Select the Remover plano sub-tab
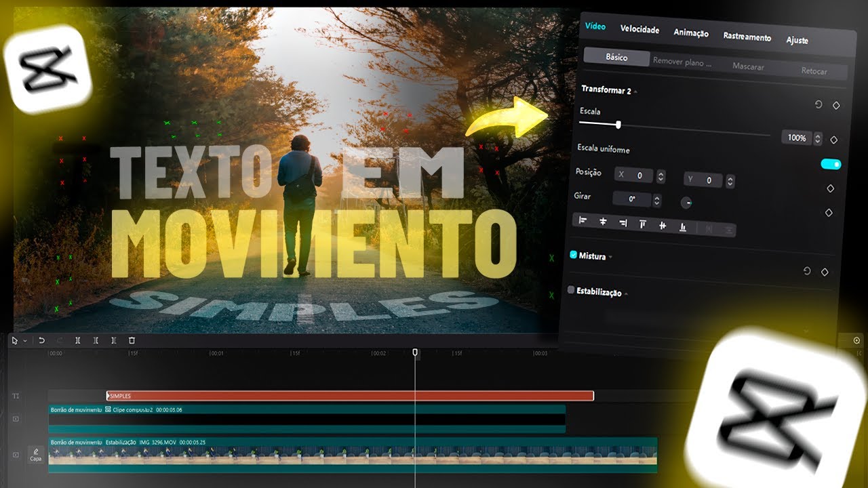Screen dimensions: 868x488 click(682, 62)
